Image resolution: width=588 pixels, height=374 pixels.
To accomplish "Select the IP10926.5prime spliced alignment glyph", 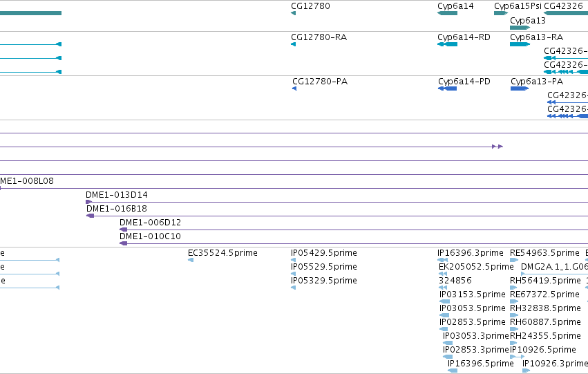I will (517, 357).
